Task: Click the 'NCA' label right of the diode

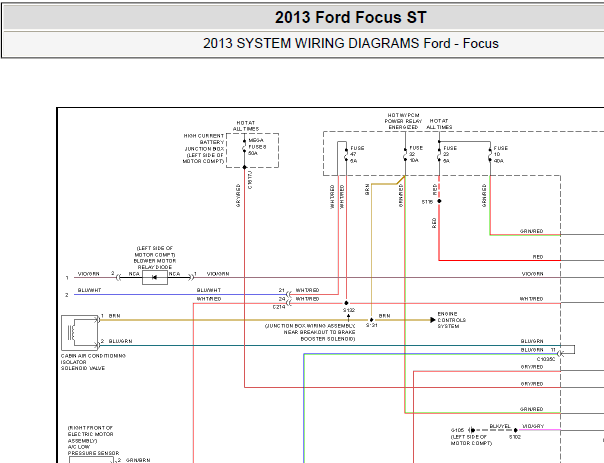Action: tap(174, 274)
